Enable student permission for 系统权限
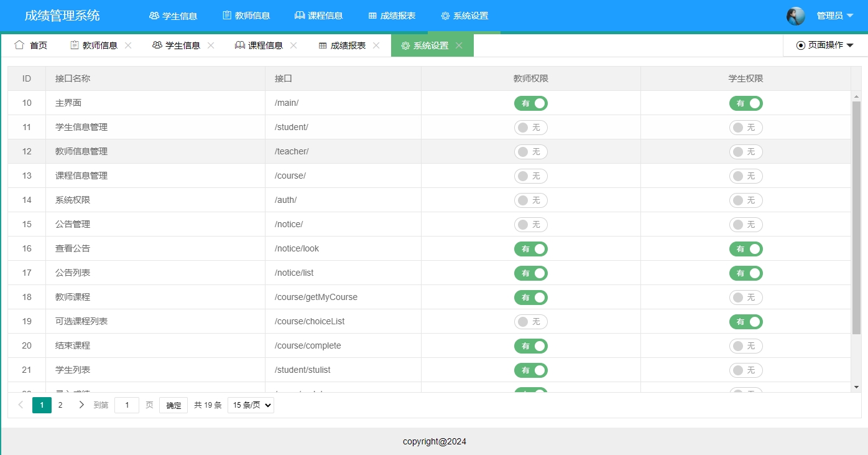The height and width of the screenshot is (455, 868). 746,200
